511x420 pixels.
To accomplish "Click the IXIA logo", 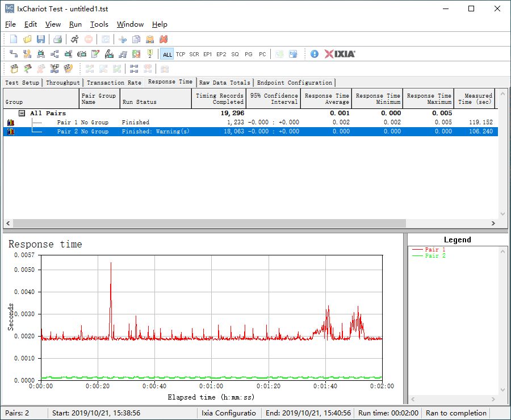I will pos(340,54).
